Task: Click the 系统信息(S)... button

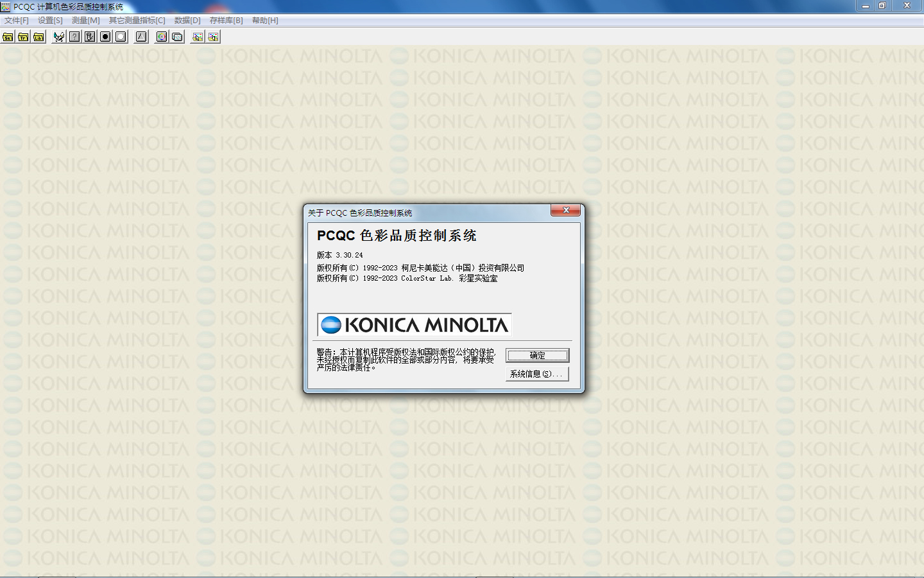Action: (538, 374)
